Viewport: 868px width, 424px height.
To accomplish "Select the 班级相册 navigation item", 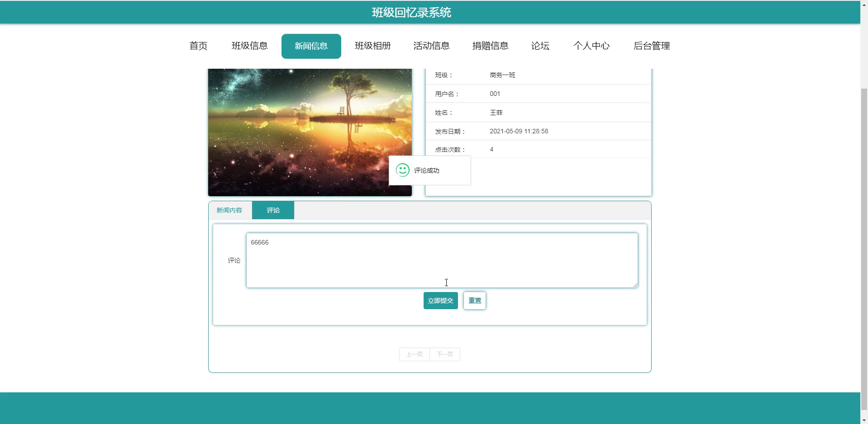I will (373, 46).
